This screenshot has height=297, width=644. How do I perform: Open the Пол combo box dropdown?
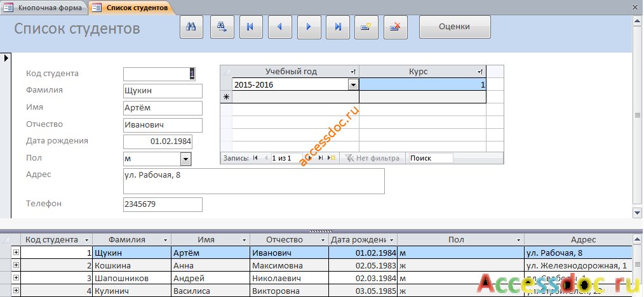click(186, 159)
